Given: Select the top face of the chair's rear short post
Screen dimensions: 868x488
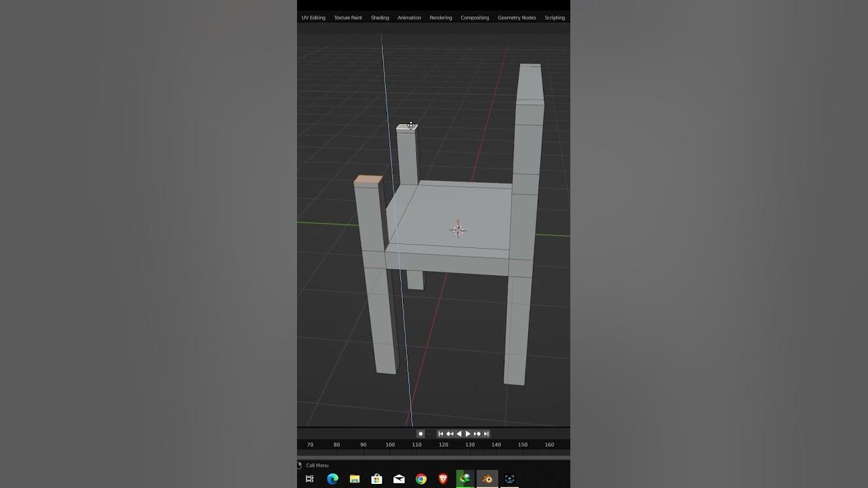Looking at the screenshot, I should (x=407, y=127).
